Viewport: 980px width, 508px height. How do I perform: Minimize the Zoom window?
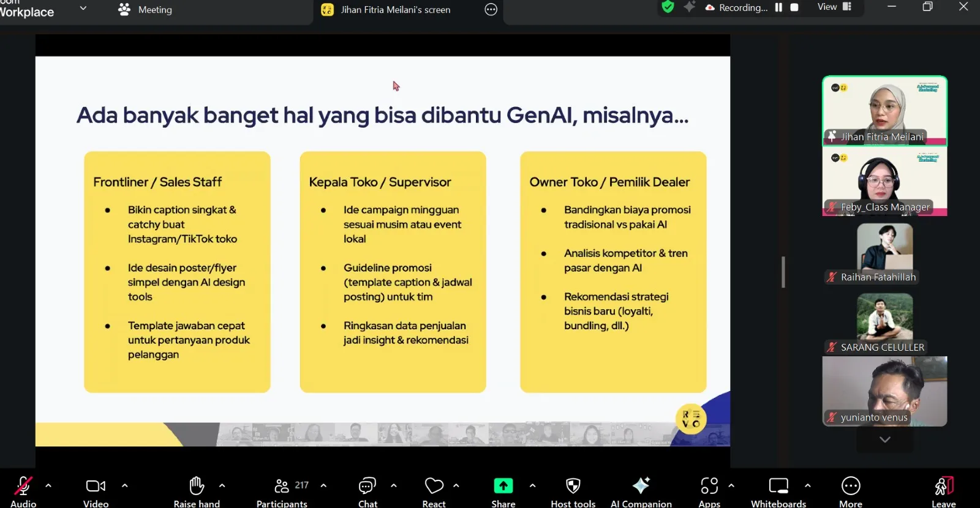[x=892, y=7]
